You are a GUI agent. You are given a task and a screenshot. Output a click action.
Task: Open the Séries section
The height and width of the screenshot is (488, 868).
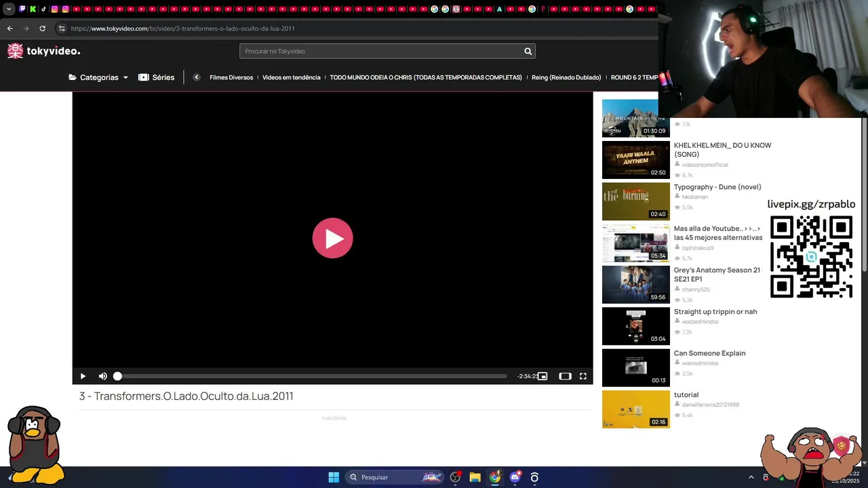coord(157,77)
